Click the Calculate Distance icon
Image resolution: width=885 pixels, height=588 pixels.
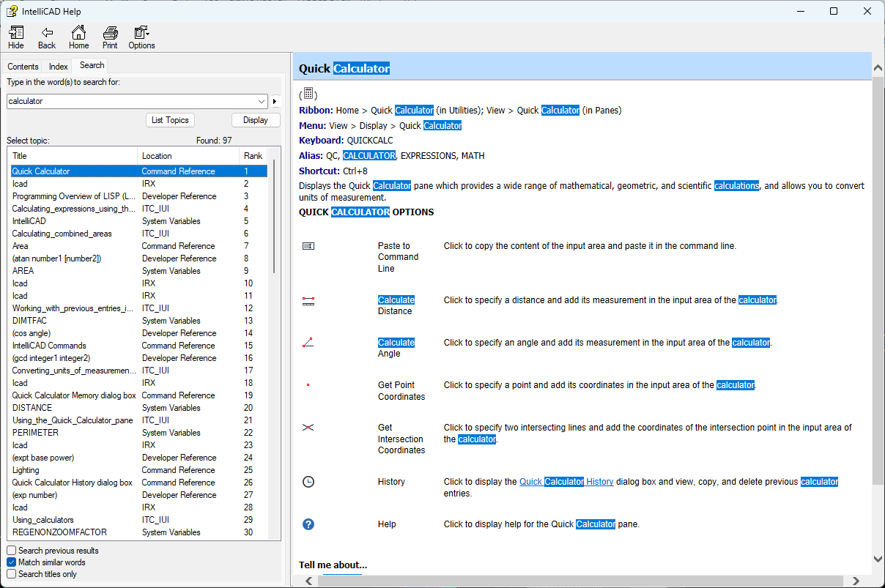308,300
